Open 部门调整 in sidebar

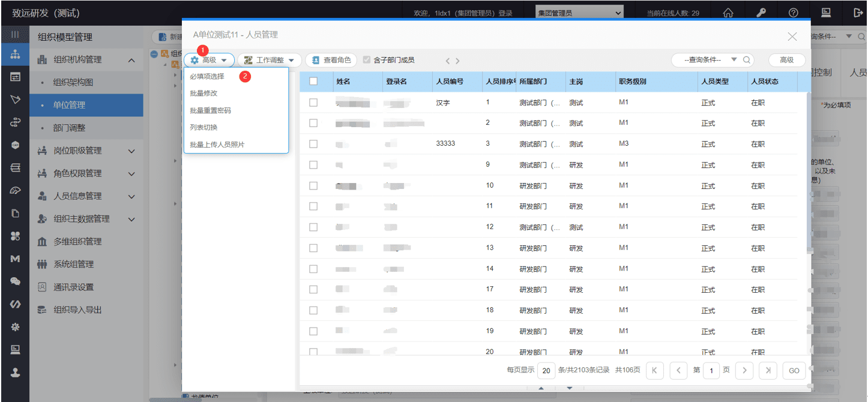click(x=86, y=128)
